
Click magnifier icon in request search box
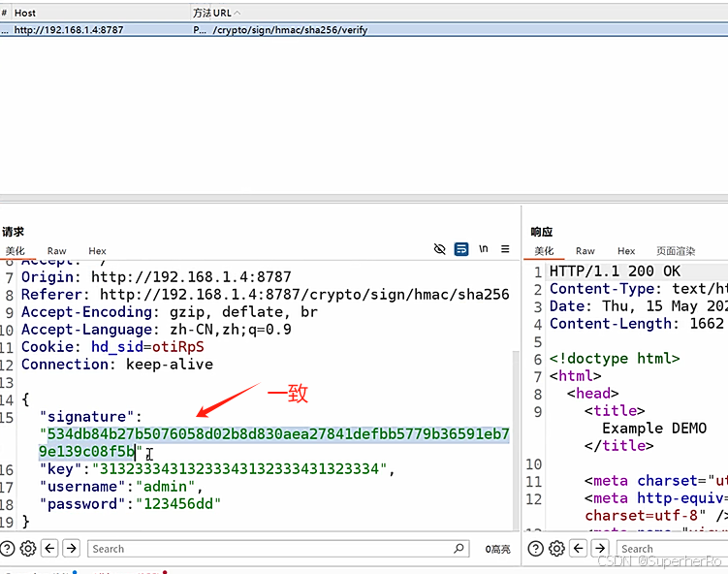(x=459, y=549)
